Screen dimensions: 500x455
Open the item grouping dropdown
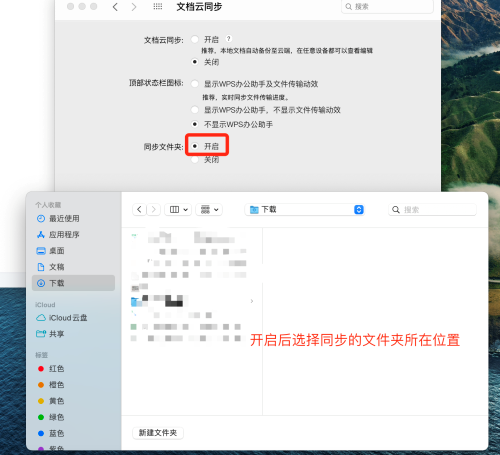coord(209,210)
